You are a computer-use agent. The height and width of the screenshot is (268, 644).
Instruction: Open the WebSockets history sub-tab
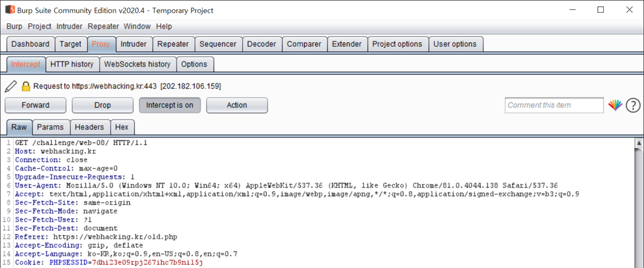[137, 64]
